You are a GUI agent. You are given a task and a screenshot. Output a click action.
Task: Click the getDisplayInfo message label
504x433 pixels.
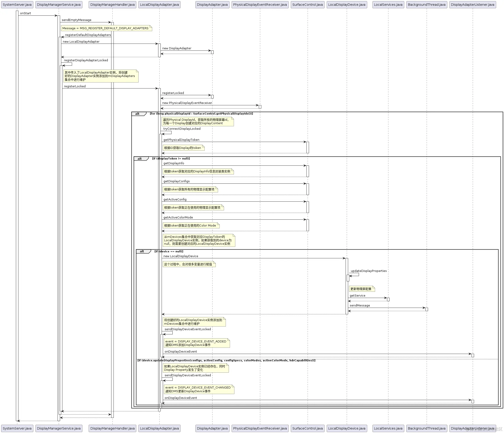click(x=174, y=163)
